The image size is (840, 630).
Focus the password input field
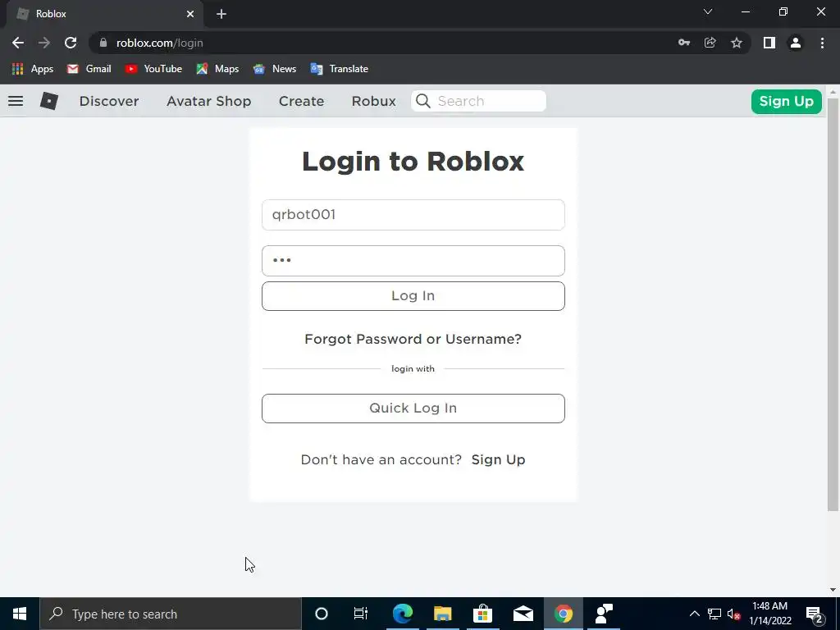[x=413, y=261]
